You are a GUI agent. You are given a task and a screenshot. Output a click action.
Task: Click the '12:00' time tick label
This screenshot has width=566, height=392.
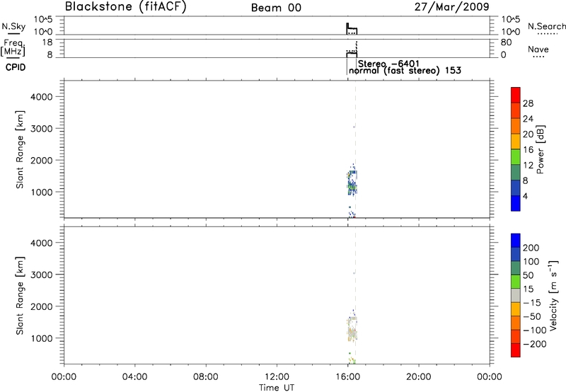click(277, 377)
